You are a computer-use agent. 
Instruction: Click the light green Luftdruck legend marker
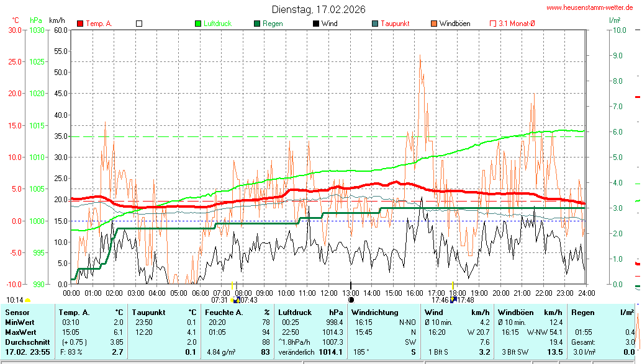(198, 24)
